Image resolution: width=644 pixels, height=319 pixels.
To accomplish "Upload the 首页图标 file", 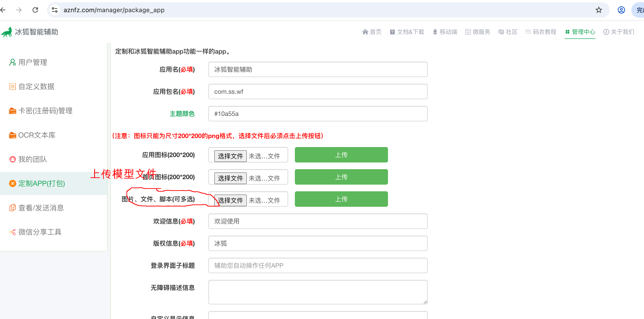I will pos(341,177).
